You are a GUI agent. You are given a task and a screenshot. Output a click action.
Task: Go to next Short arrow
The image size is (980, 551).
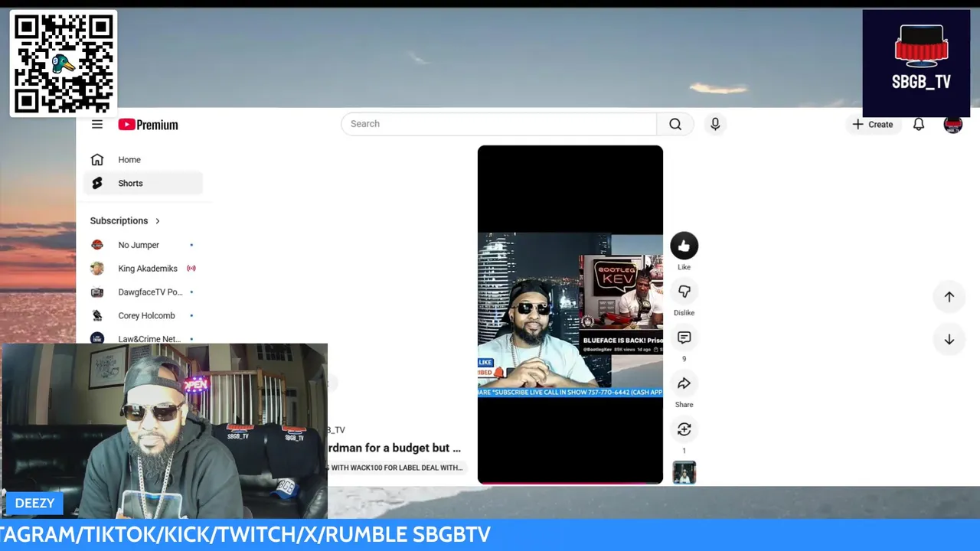tap(949, 340)
